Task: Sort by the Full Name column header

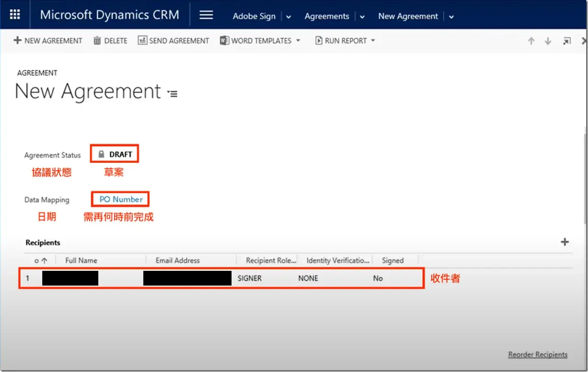Action: [81, 260]
